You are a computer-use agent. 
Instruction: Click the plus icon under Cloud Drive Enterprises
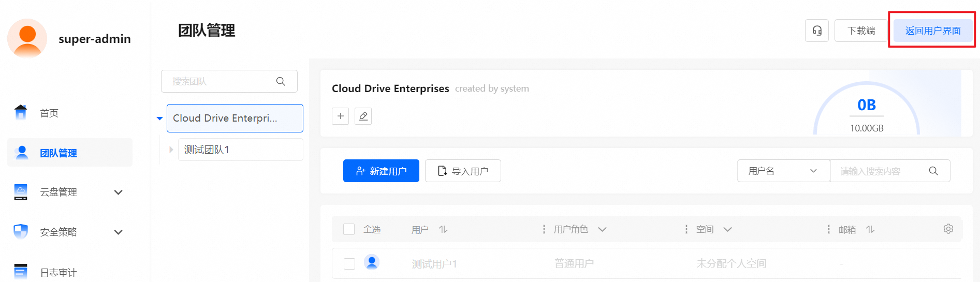340,116
